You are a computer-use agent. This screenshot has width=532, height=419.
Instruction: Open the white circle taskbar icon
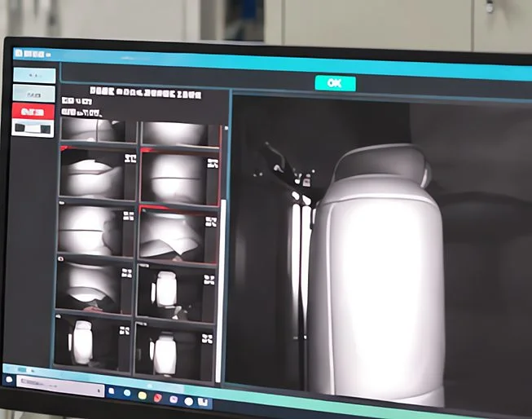(x=189, y=402)
